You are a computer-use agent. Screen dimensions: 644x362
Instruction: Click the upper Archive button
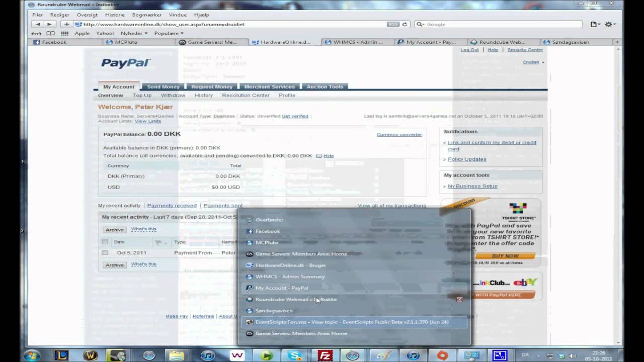click(x=114, y=229)
